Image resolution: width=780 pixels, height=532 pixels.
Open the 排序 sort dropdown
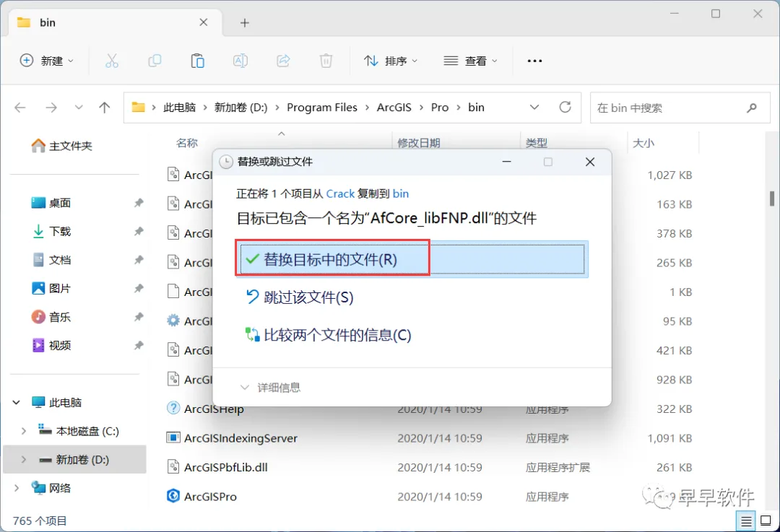pyautogui.click(x=391, y=61)
